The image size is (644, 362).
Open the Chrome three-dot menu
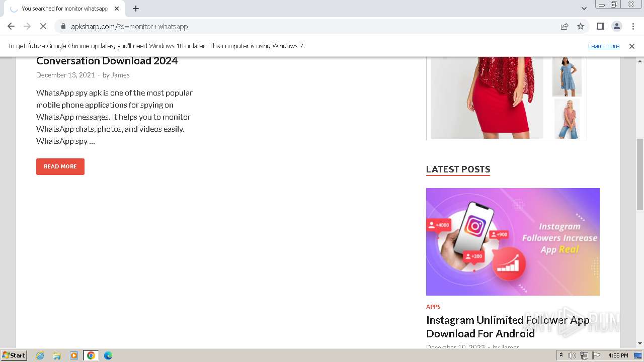(x=632, y=27)
